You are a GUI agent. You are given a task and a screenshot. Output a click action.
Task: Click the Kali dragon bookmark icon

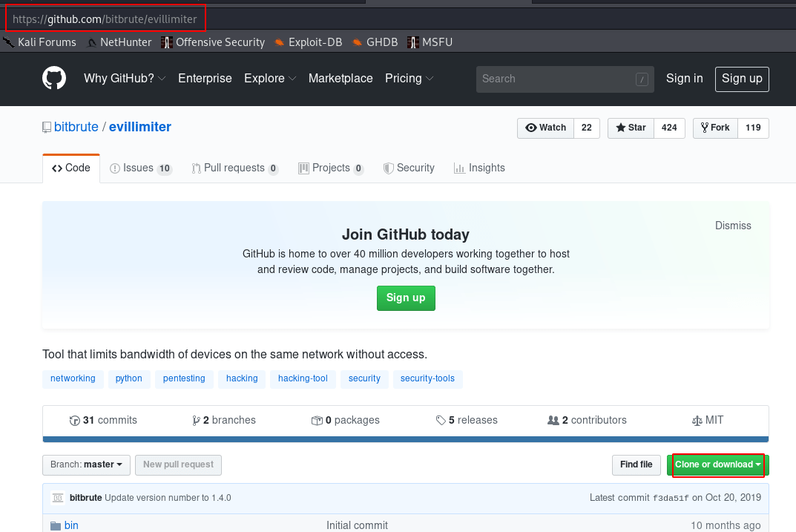click(8, 42)
